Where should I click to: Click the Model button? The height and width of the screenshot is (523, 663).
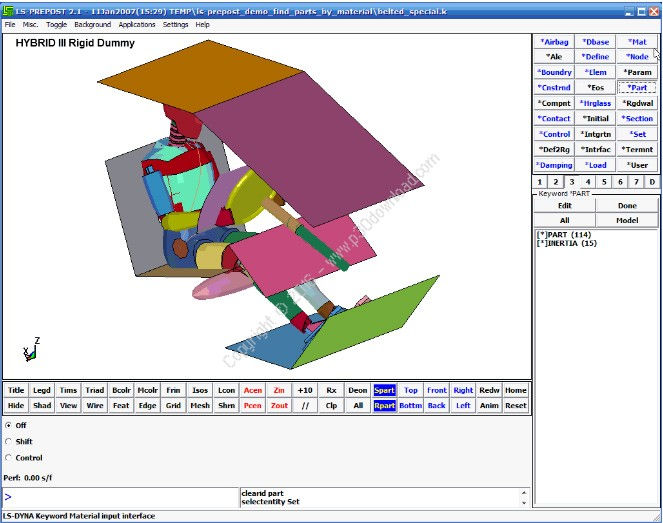pos(627,220)
